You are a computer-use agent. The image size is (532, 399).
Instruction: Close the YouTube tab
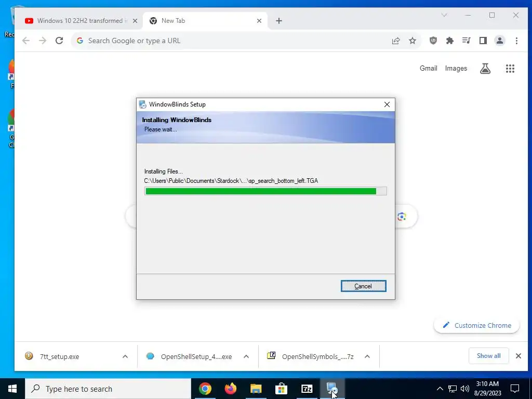[x=135, y=21]
